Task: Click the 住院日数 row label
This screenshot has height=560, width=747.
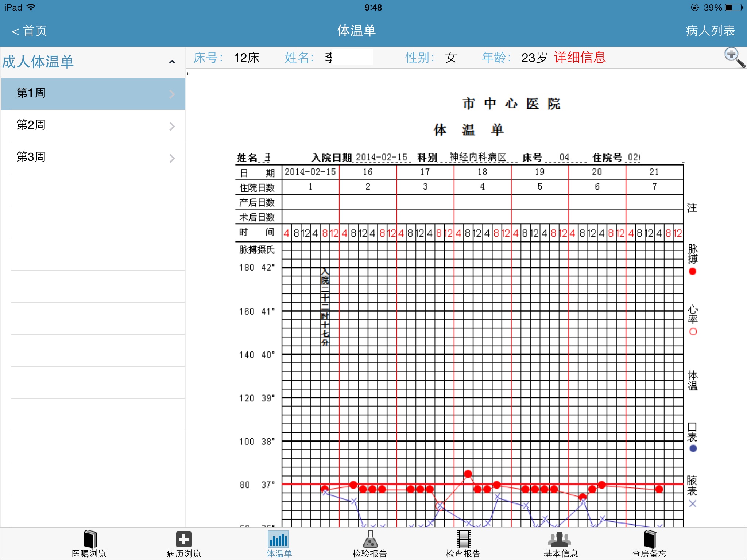Action: (257, 188)
